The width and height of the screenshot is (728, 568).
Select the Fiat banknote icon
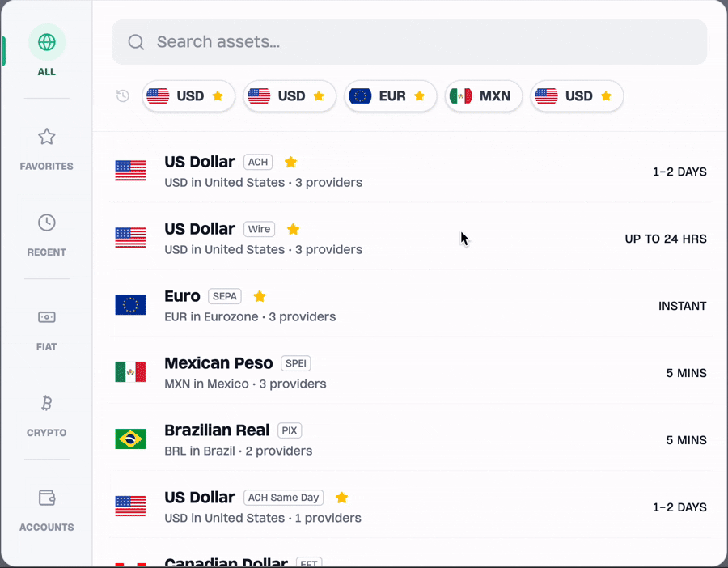coord(47,317)
